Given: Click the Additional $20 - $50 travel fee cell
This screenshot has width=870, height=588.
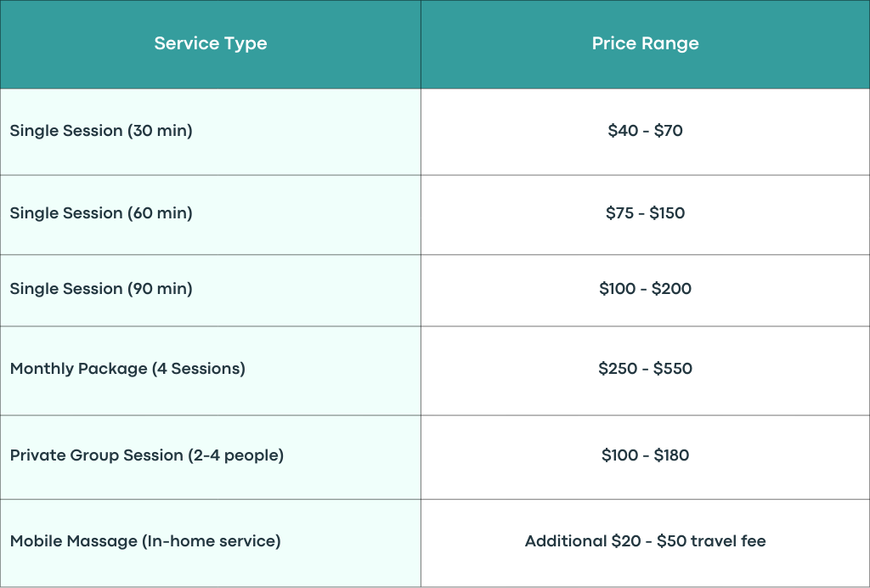Looking at the screenshot, I should click(646, 543).
